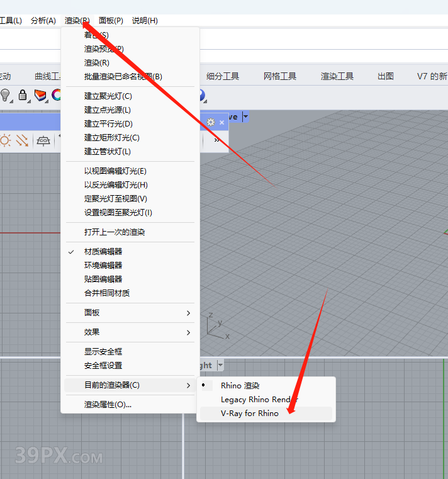
Task: Click the double-chevron toolbar overflow button
Action: (217, 140)
